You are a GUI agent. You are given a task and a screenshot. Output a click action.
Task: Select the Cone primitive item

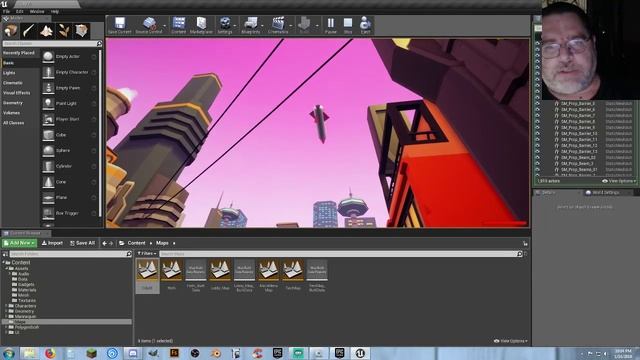[69, 182]
